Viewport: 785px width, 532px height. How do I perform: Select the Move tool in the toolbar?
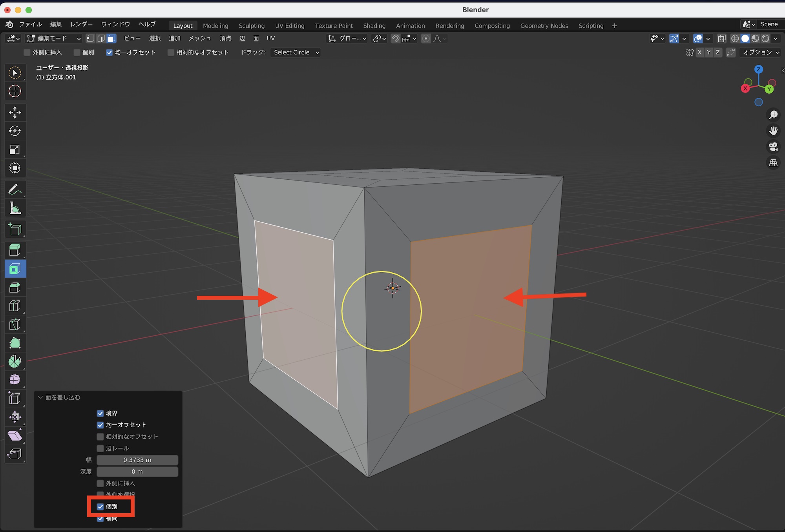15,113
